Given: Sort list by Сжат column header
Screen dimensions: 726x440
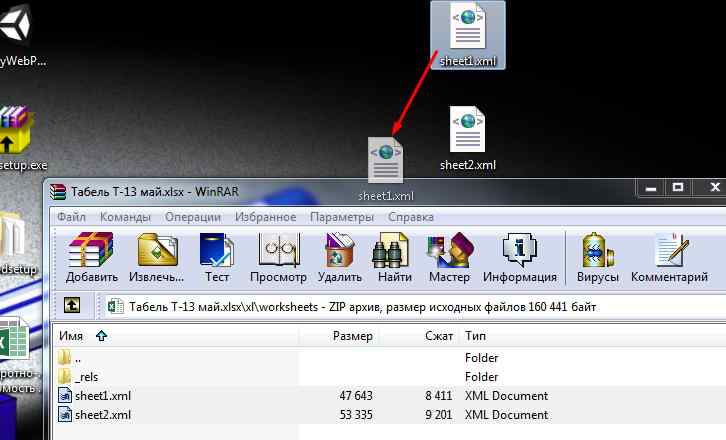Looking at the screenshot, I should click(438, 336).
